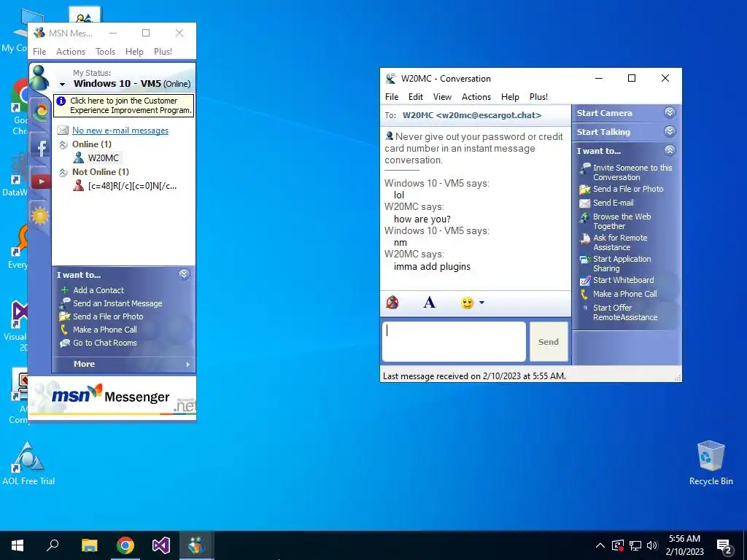Click the block contact icon in conversation toolbar
This screenshot has height=560, width=747.
[x=392, y=303]
